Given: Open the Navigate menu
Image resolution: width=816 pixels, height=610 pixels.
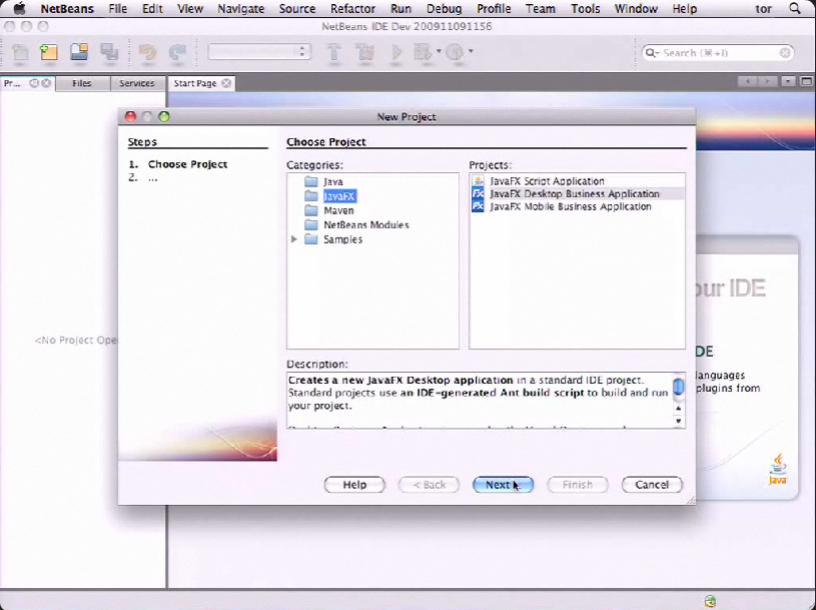Looking at the screenshot, I should [240, 8].
